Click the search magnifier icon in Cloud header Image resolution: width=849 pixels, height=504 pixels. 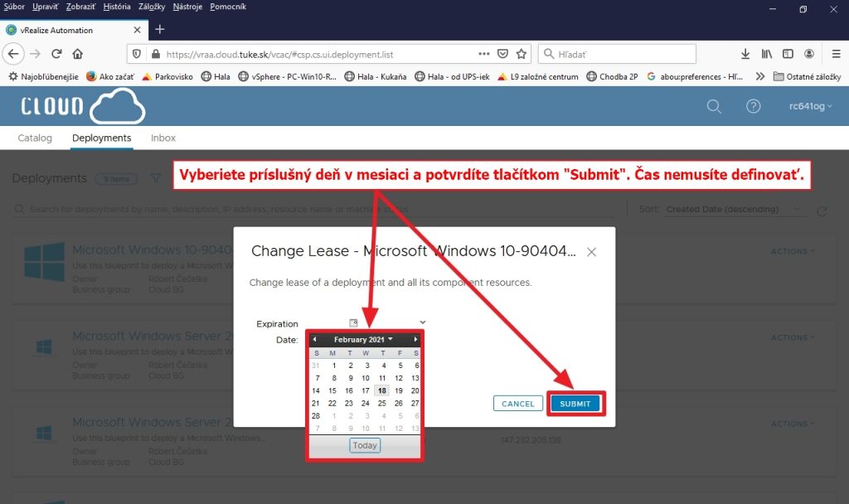[713, 106]
